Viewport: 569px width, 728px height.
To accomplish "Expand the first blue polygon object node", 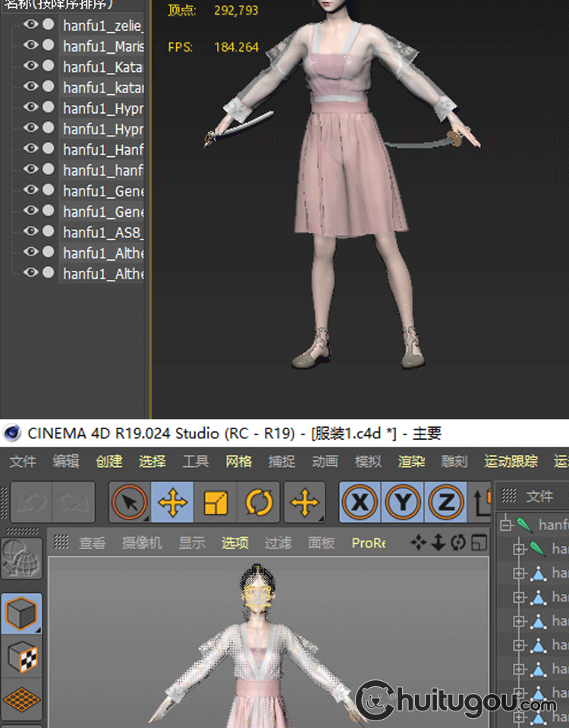I will click(x=519, y=574).
